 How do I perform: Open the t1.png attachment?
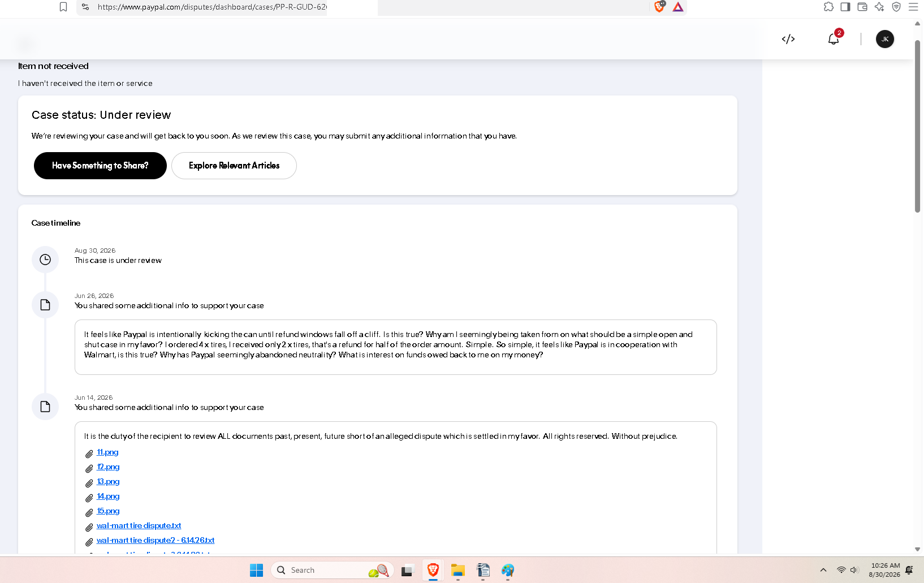[107, 452]
